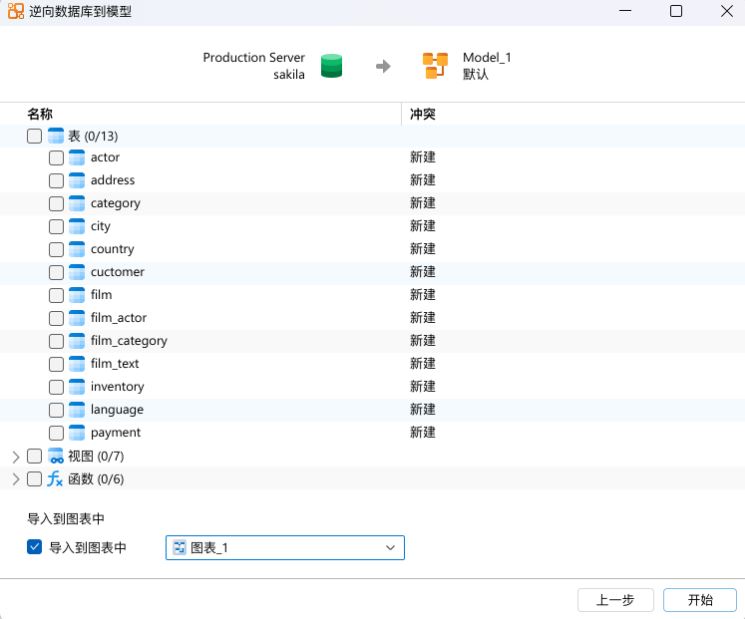Click the green sakila database icon
The image size is (745, 619).
(331, 66)
